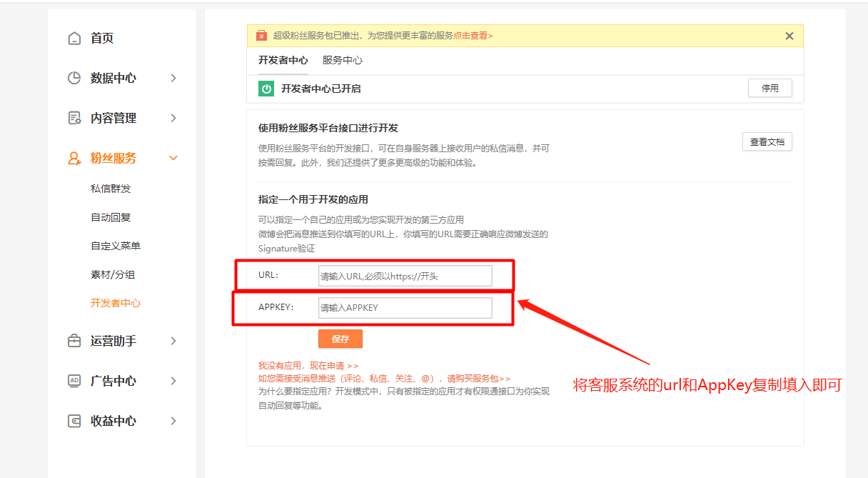Click the APPKEY： field label
This screenshot has height=478, width=868.
coord(276,308)
